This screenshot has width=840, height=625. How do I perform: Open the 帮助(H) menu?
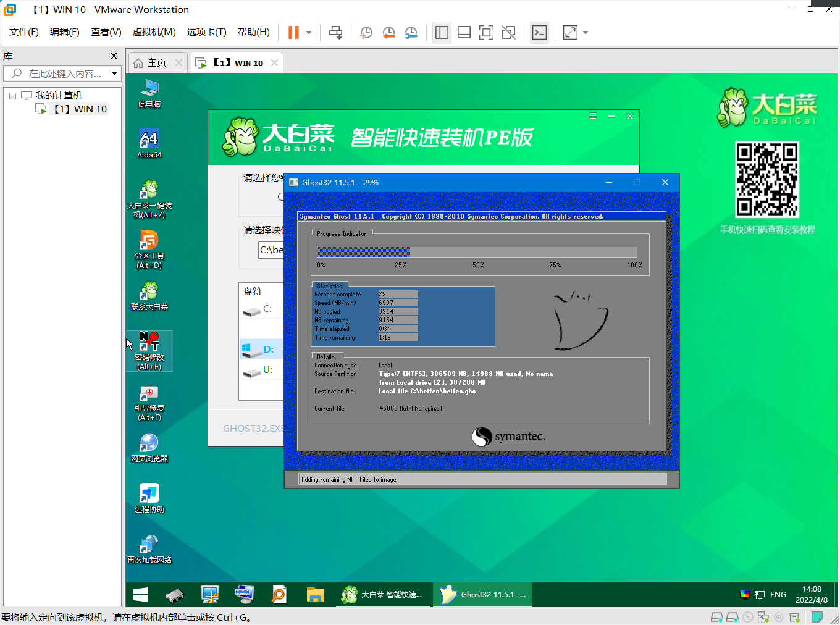(254, 32)
